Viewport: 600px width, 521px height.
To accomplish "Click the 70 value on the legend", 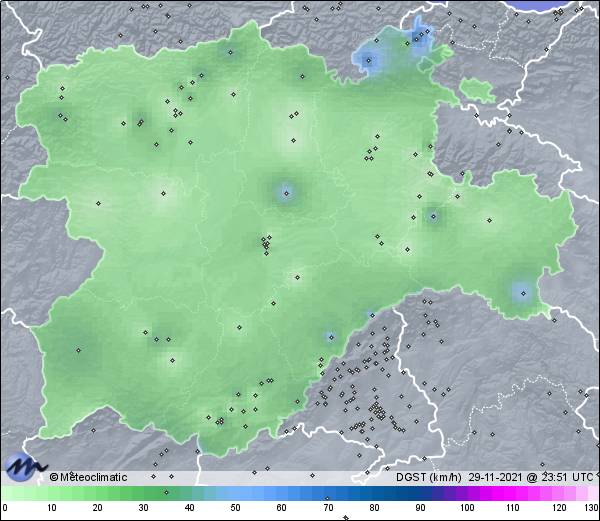I will [x=328, y=508].
